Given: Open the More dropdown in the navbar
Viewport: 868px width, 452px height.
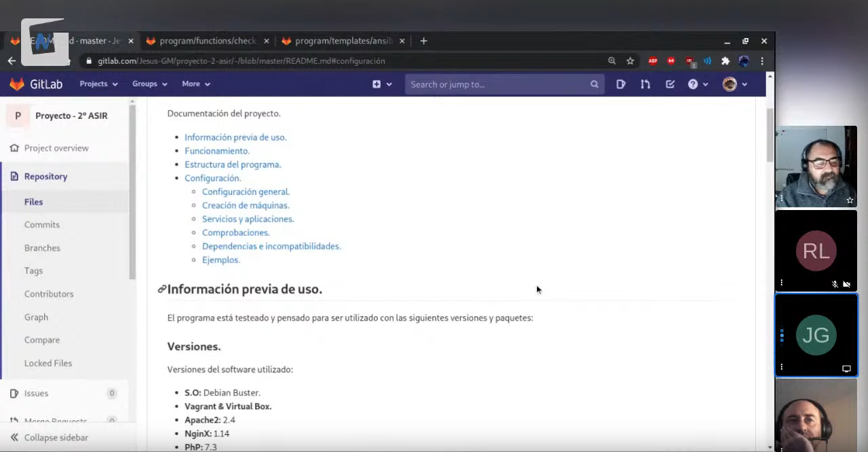Looking at the screenshot, I should point(196,84).
